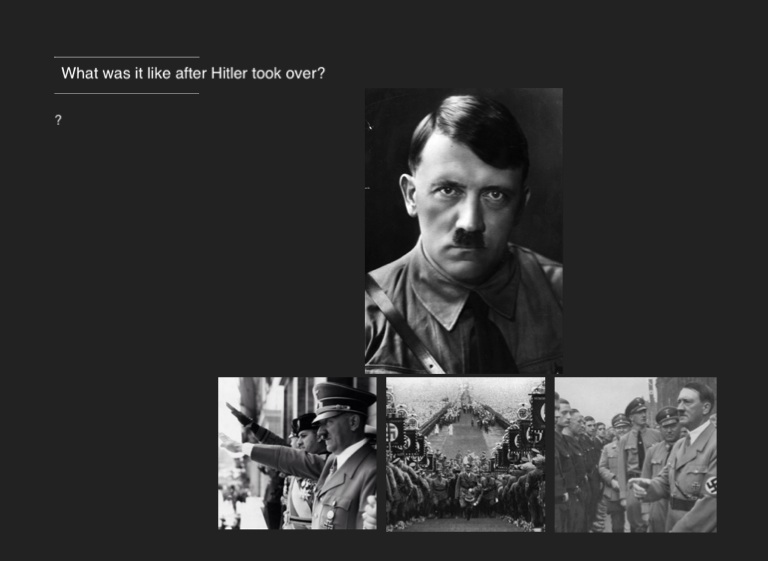
Task: Click the bottom-right photo of uniformed men
Action: coord(635,453)
